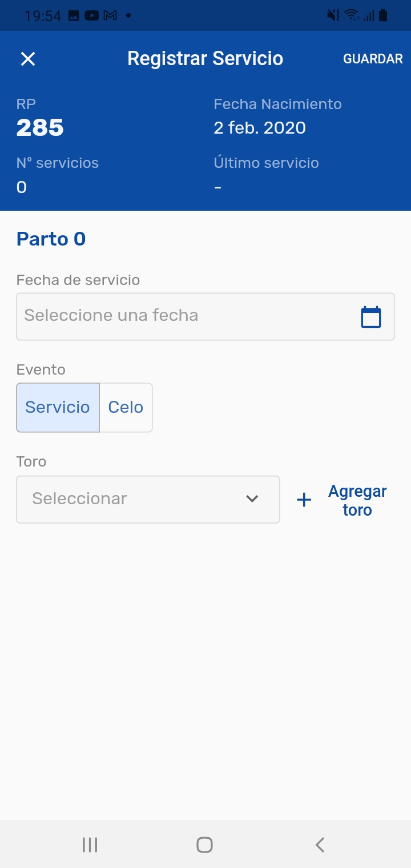Switch the event type to Celo
The height and width of the screenshot is (868, 411).
pos(126,407)
